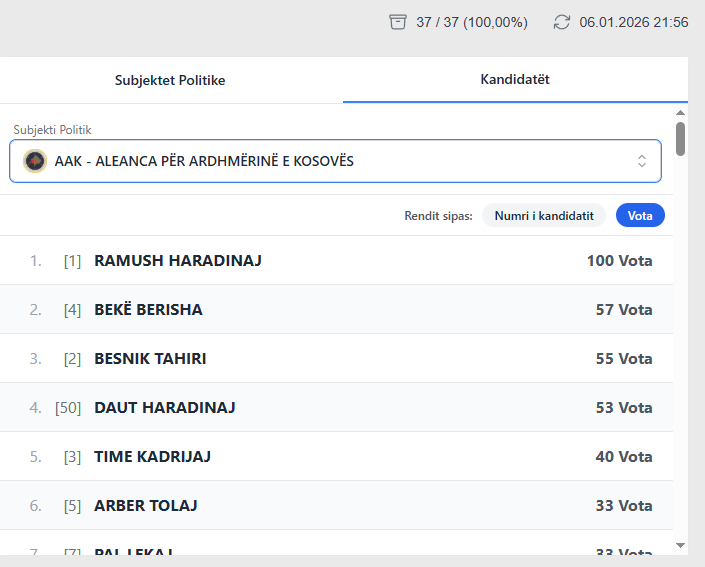Select Arber Tolaj candidate row
The height and width of the screenshot is (567, 705).
point(146,506)
